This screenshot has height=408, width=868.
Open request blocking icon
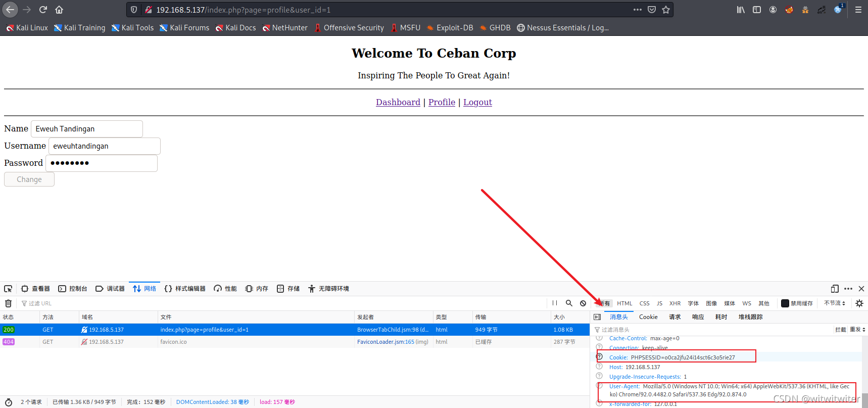coord(583,303)
